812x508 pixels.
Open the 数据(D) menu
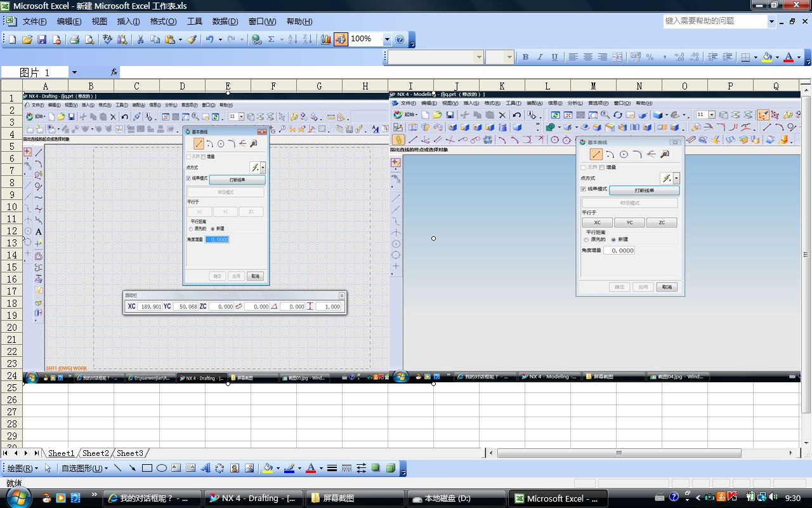(x=225, y=22)
